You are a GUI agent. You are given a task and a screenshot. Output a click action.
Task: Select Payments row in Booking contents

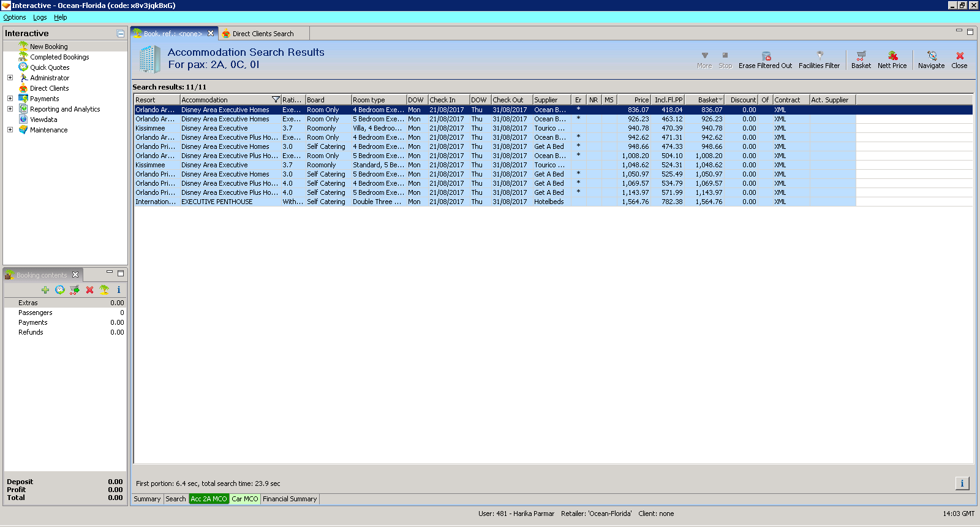pyautogui.click(x=66, y=322)
